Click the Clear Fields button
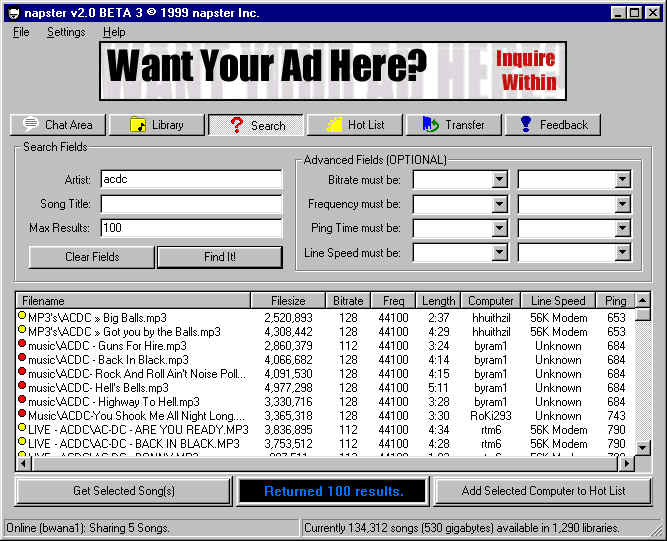The width and height of the screenshot is (667, 541). click(92, 257)
